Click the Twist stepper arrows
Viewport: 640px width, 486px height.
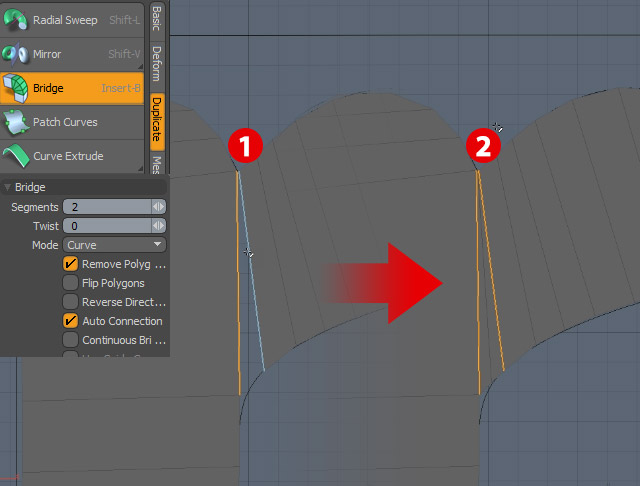[x=158, y=226]
